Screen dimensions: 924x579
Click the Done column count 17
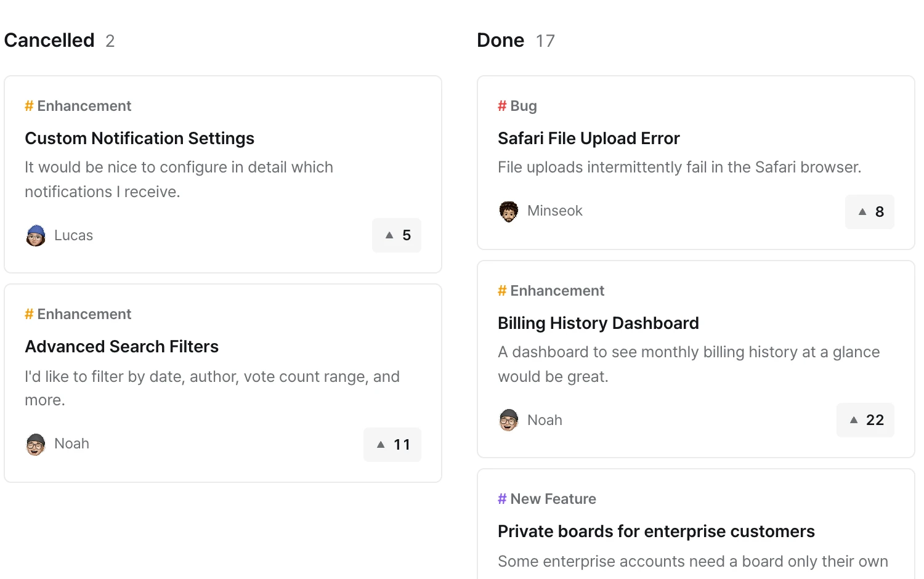click(546, 41)
